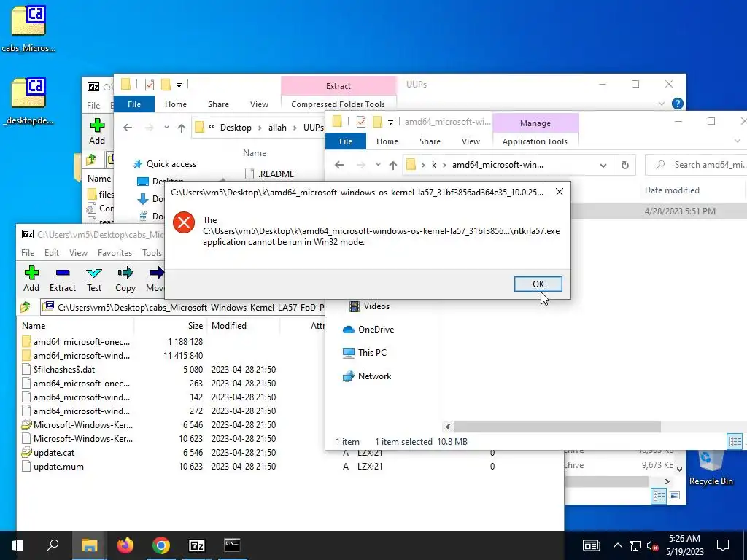The height and width of the screenshot is (560, 747).
Task: Open the File menu in front 7-Zip window
Action: [28, 253]
